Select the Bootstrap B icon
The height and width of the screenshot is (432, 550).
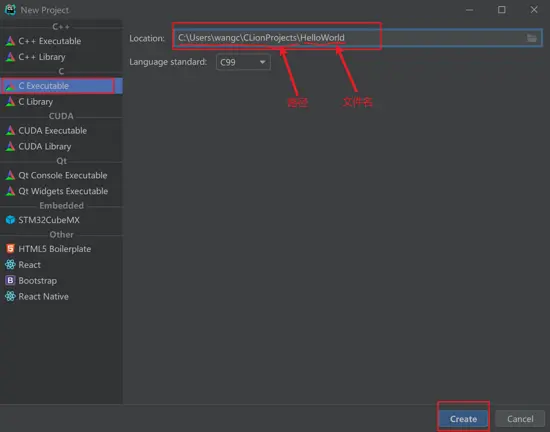(x=10, y=281)
